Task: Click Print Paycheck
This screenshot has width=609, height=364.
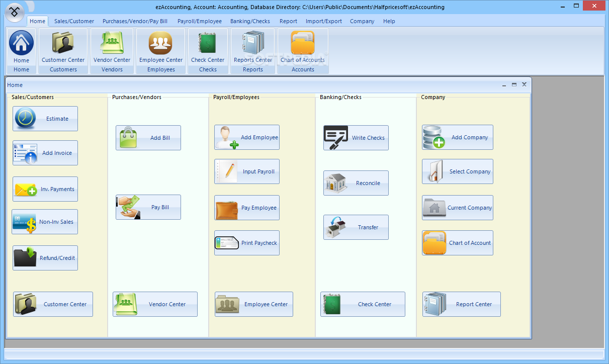Action: coord(247,243)
